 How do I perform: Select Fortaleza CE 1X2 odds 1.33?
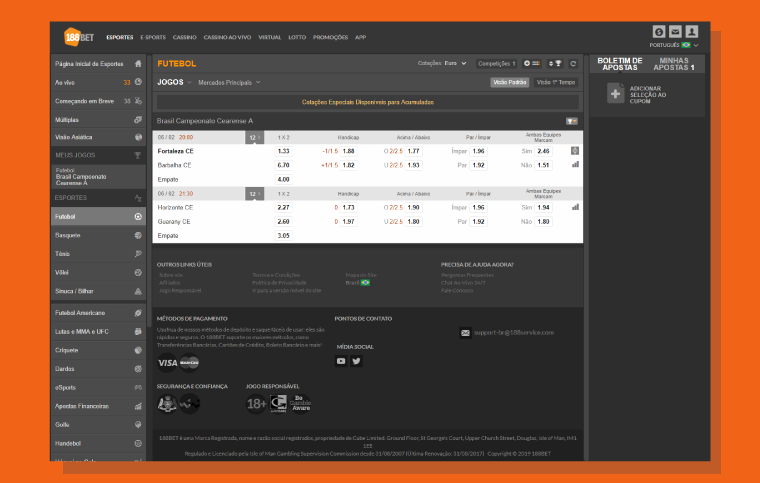tap(284, 151)
